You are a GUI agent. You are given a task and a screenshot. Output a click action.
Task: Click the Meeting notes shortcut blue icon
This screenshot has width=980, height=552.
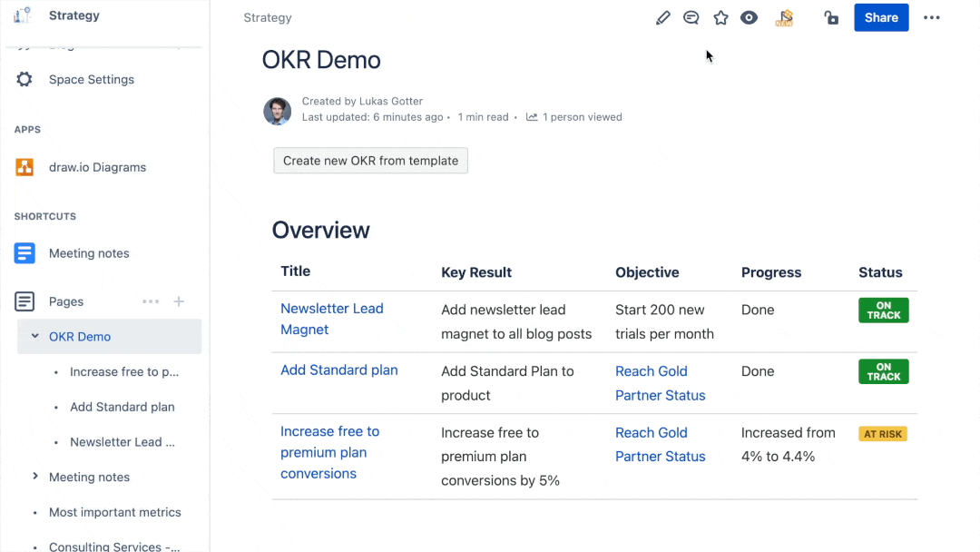24,253
